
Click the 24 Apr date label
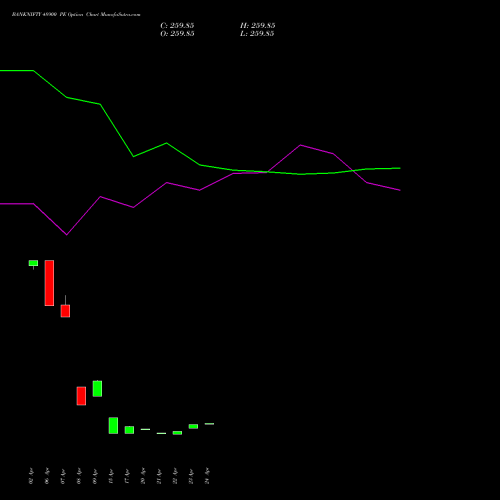(207, 476)
